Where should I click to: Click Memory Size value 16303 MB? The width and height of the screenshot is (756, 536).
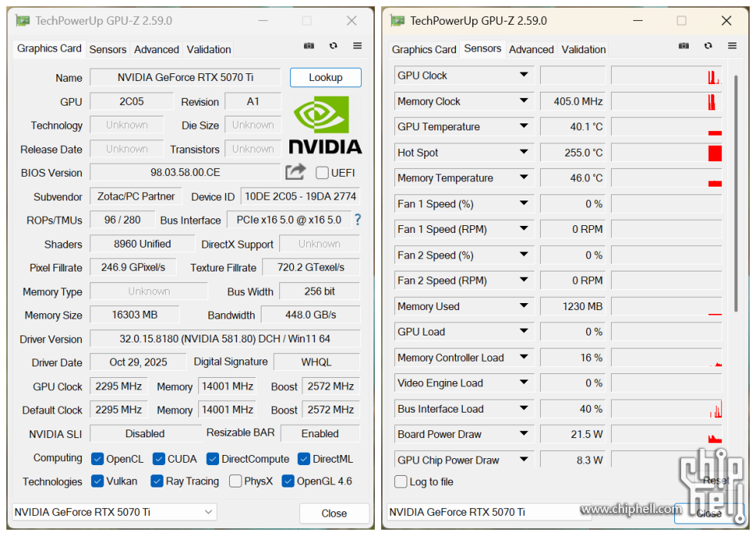pyautogui.click(x=134, y=315)
